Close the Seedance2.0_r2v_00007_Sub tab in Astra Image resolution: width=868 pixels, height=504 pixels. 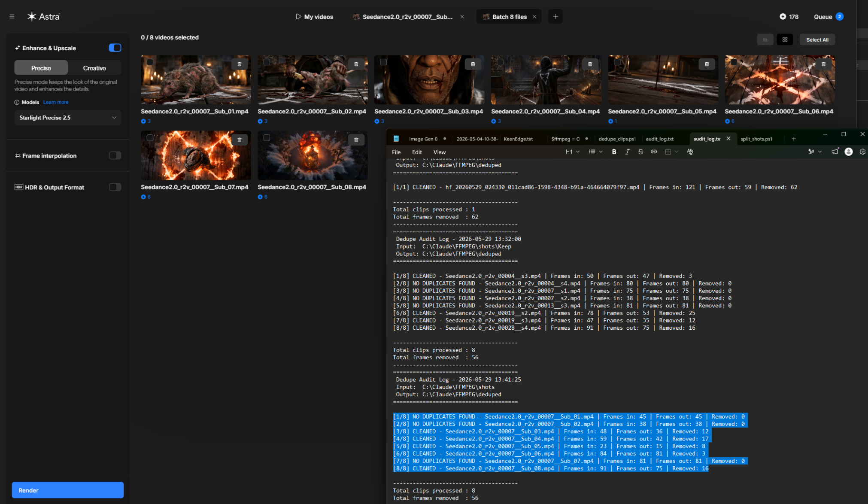click(462, 17)
